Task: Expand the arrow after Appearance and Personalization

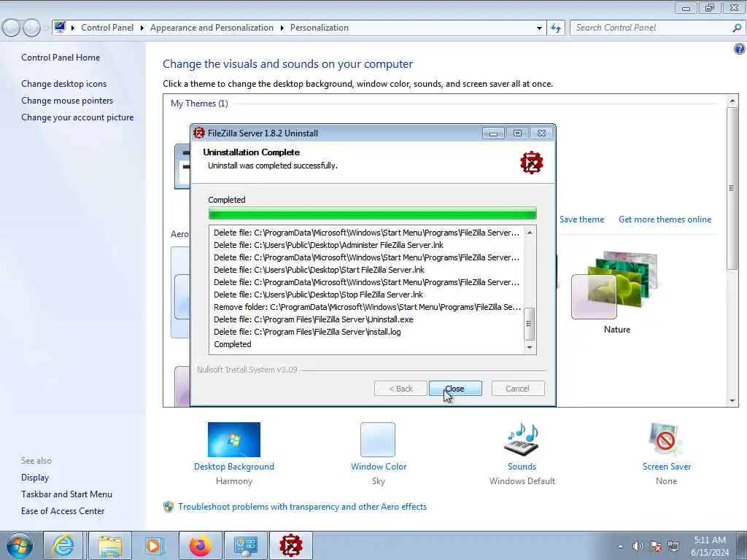Action: (x=282, y=28)
